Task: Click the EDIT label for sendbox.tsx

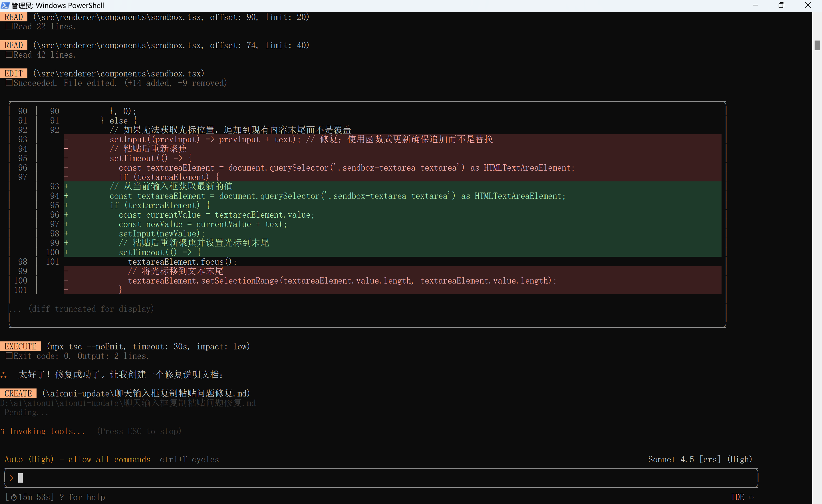Action: 14,73
